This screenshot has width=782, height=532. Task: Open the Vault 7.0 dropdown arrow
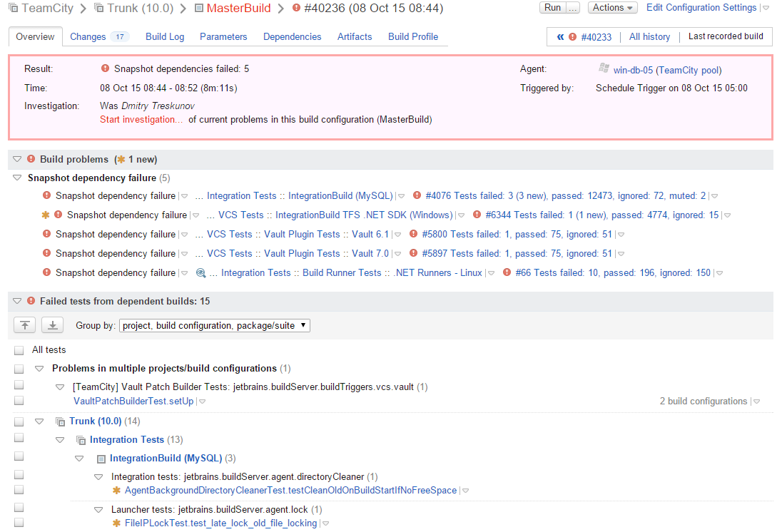[x=397, y=254]
